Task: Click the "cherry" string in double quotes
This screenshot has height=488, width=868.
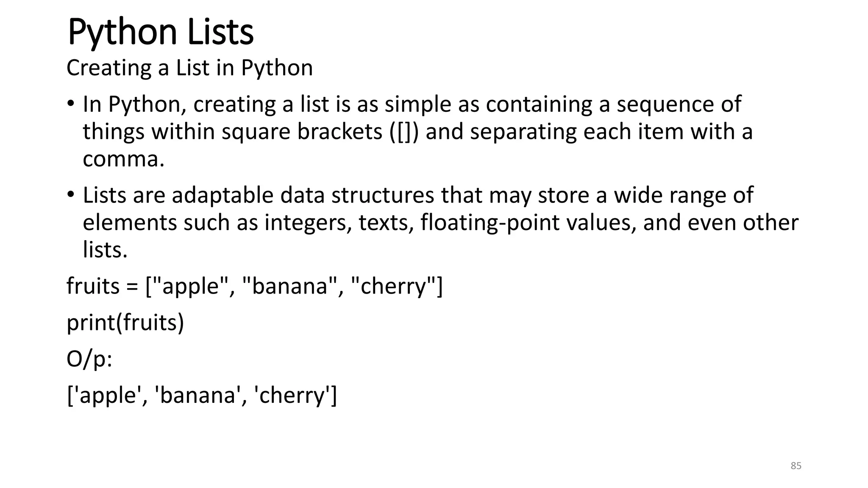Action: [x=393, y=286]
